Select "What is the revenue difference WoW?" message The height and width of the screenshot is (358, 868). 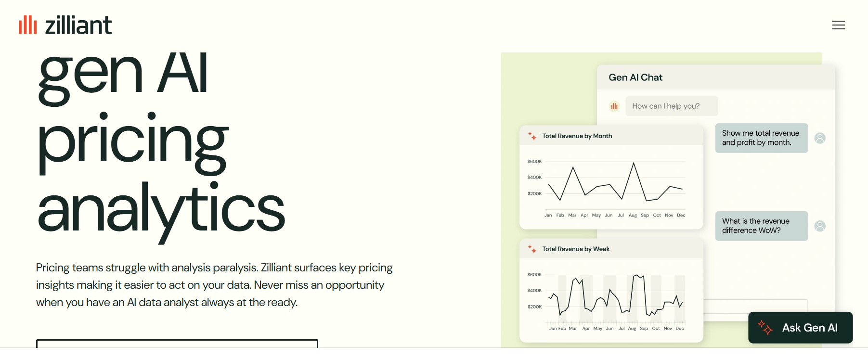click(761, 226)
